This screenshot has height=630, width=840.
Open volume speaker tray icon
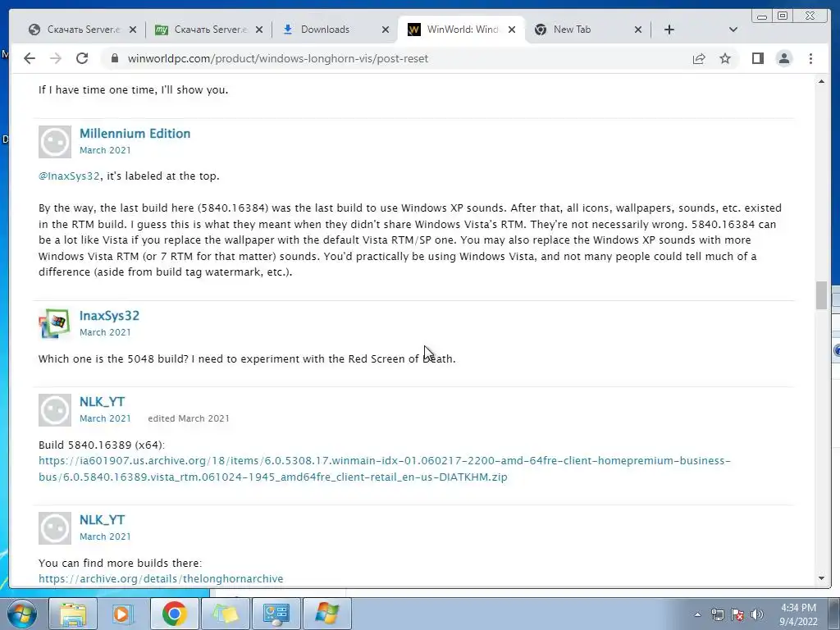click(757, 614)
